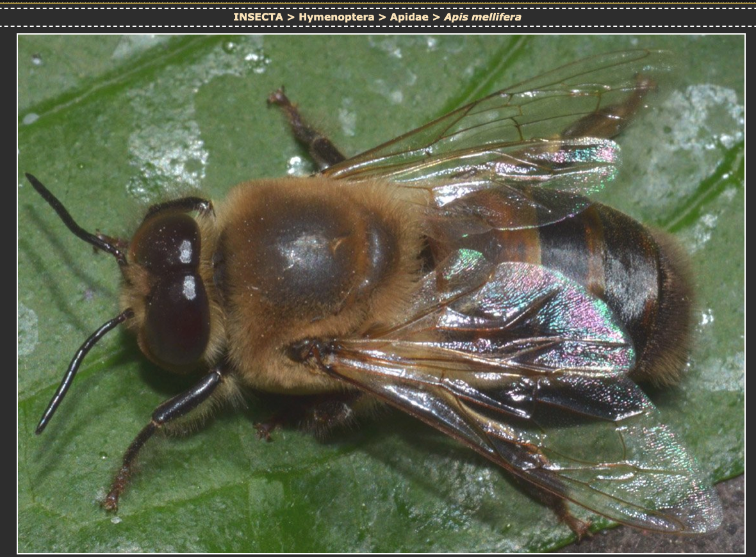Viewport: 756px width, 557px height.
Task: Select the Apis mellifera species link
Action: point(482,17)
